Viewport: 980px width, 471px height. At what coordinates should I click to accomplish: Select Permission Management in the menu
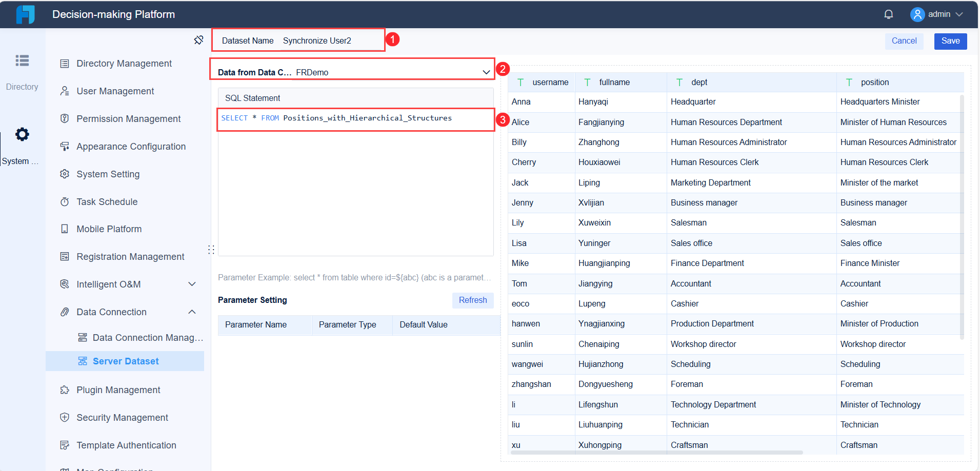click(x=128, y=118)
